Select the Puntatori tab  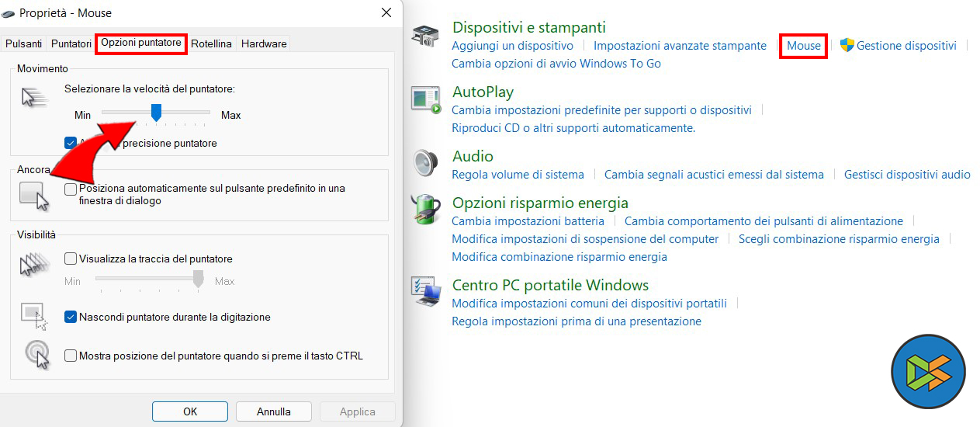[x=71, y=43]
